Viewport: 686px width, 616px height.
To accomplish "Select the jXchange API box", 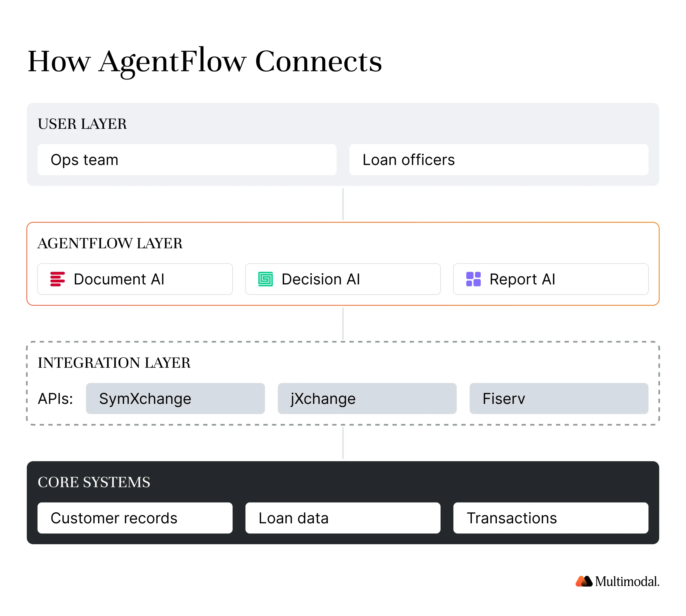I will click(367, 398).
